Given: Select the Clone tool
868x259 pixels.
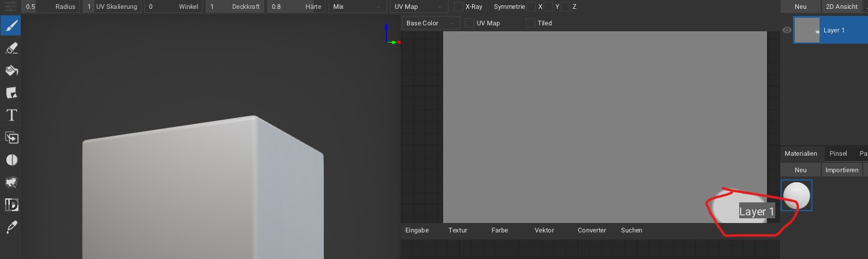Looking at the screenshot, I should (x=11, y=137).
